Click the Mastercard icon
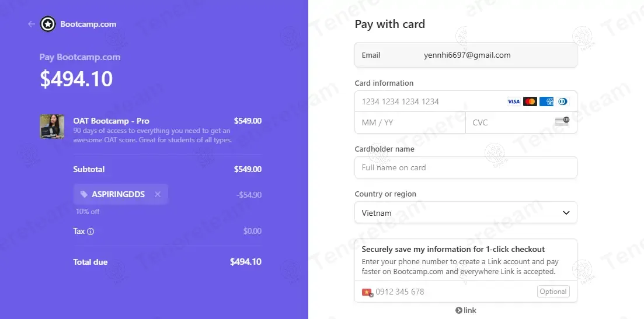 point(530,101)
